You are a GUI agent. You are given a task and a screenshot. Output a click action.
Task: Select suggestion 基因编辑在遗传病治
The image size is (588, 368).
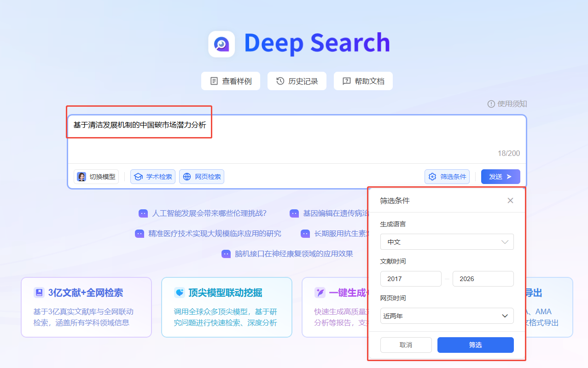336,213
